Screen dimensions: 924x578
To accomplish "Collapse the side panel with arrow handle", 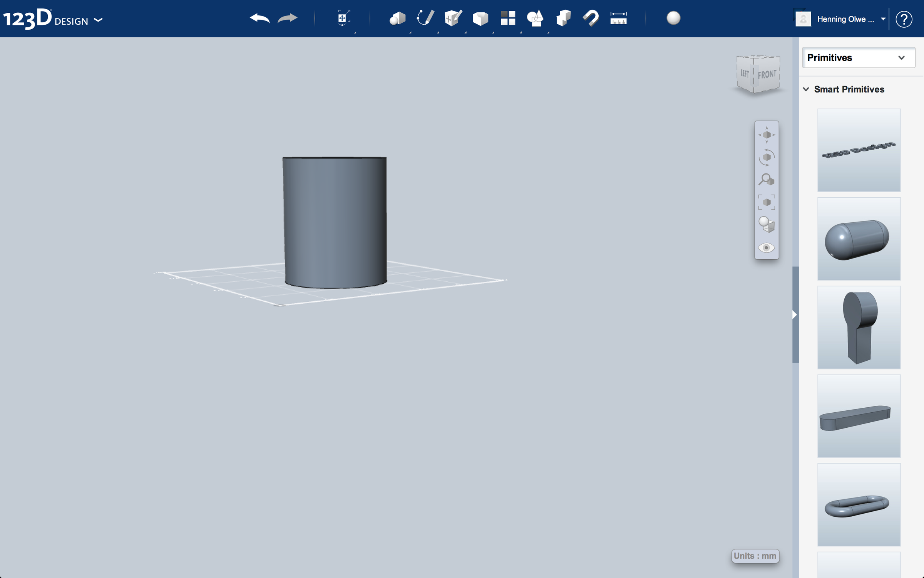I will click(795, 315).
